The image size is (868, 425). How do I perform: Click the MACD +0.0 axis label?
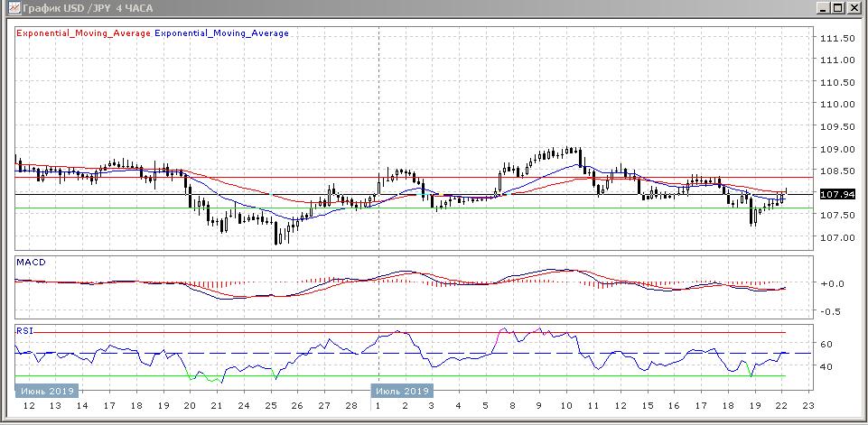coord(832,283)
